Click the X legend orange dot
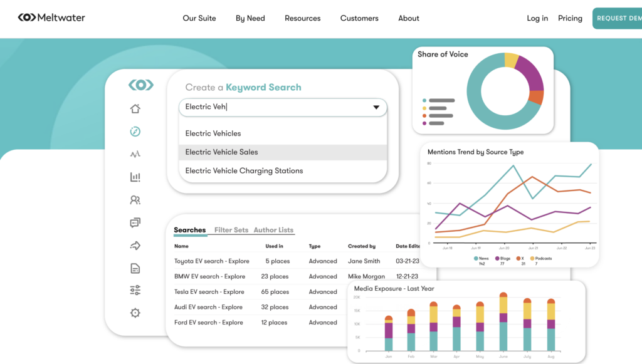 pos(518,259)
